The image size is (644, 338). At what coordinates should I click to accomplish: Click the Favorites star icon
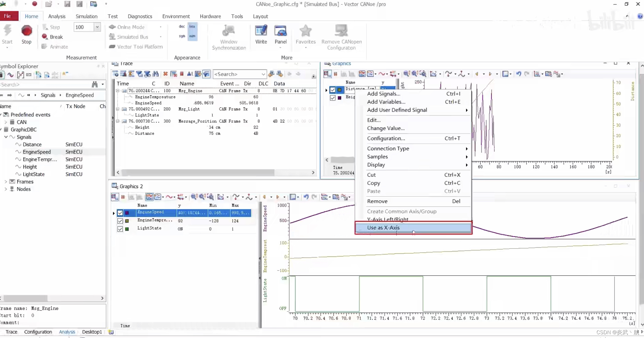pos(305,31)
